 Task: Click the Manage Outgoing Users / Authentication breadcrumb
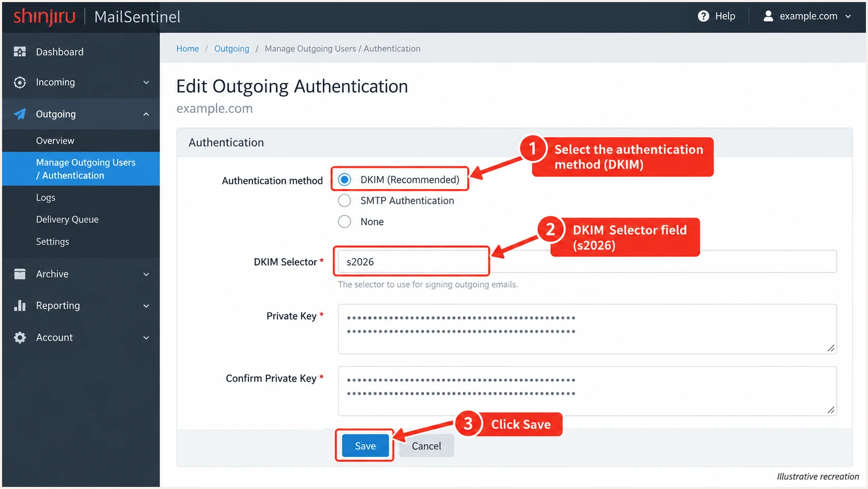[343, 48]
